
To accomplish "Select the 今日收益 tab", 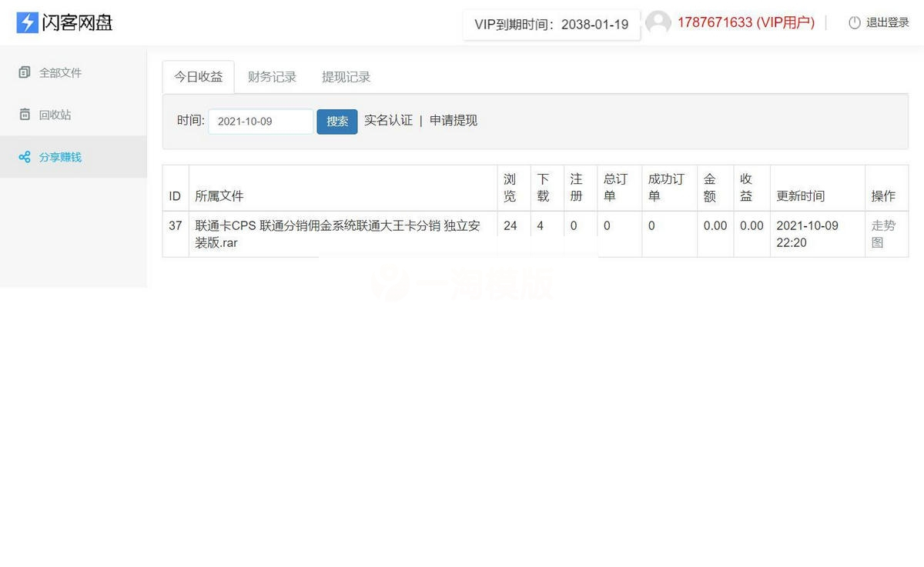I will (198, 77).
